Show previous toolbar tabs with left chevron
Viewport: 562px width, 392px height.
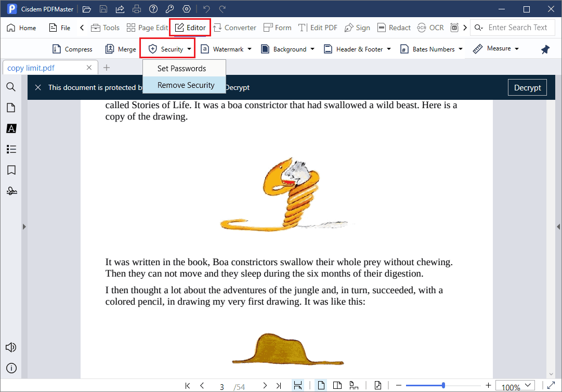(x=82, y=28)
